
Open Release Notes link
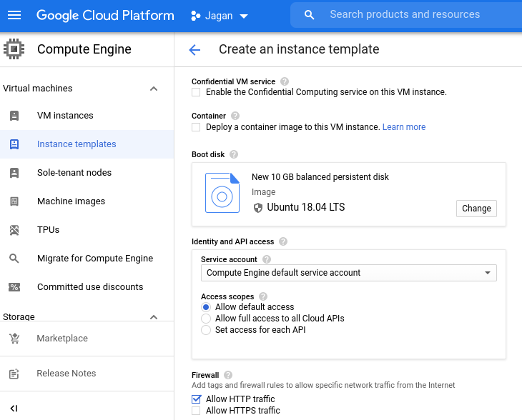[67, 374]
